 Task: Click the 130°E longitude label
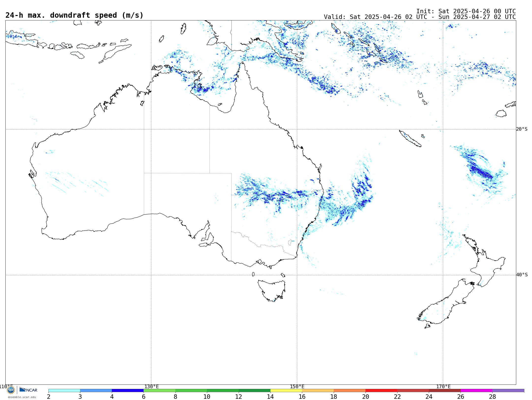pyautogui.click(x=151, y=386)
